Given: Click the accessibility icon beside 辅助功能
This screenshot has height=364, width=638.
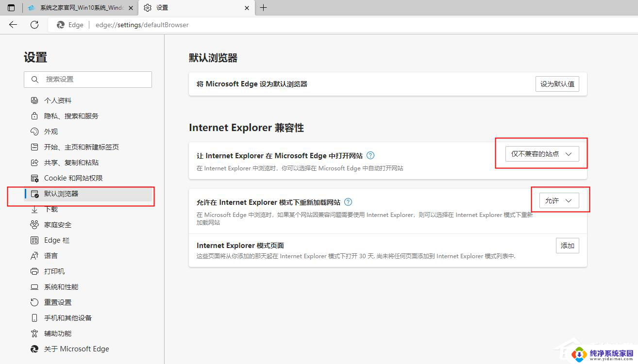Looking at the screenshot, I should coord(34,333).
